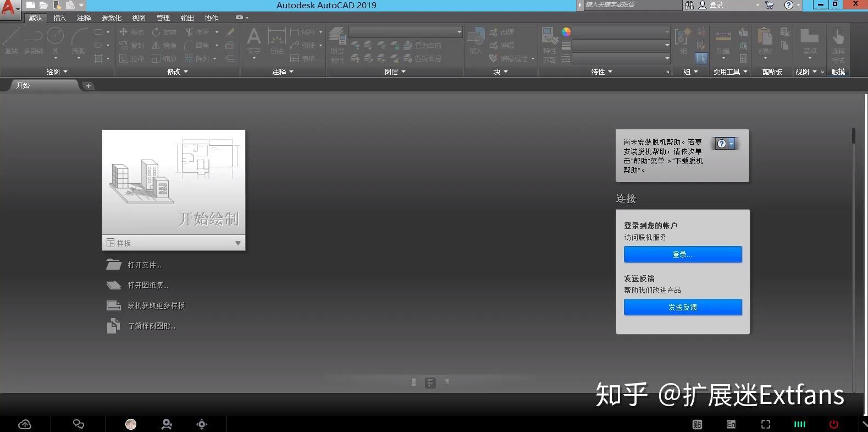
Task: Click the blue Sign In (登录...) button
Action: pyautogui.click(x=683, y=254)
